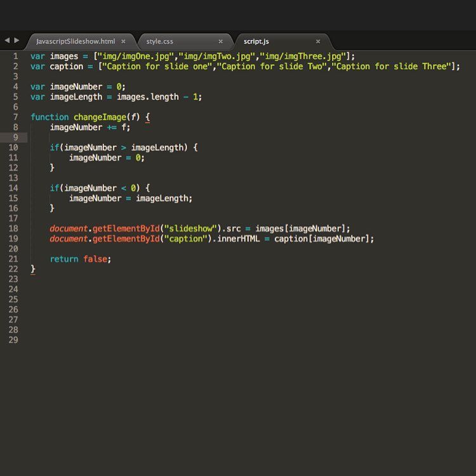
Task: Click line number 22 in gutter
Action: (x=13, y=269)
